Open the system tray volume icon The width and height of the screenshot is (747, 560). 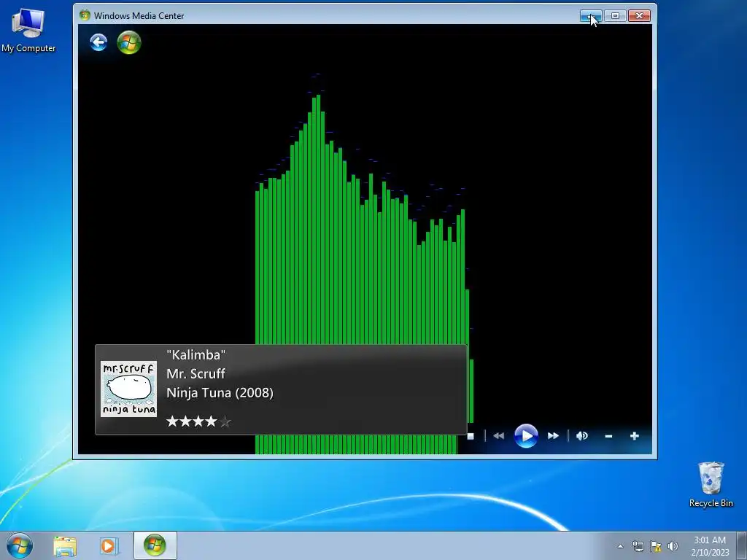point(673,546)
